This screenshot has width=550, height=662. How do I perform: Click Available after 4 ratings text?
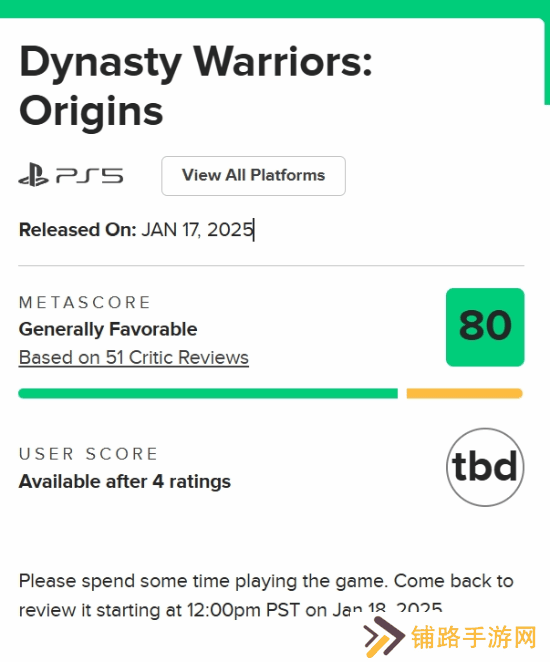tap(125, 482)
